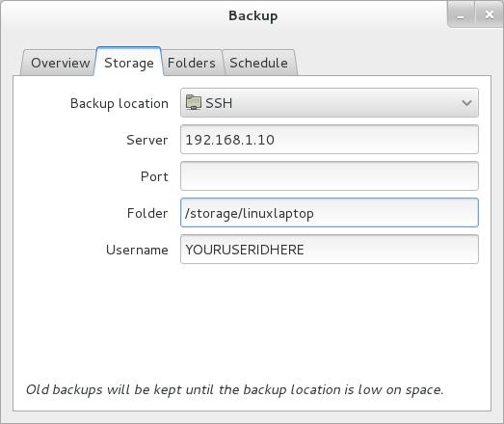Select the Storage tab
Viewport: 504px width, 424px height.
(x=129, y=62)
